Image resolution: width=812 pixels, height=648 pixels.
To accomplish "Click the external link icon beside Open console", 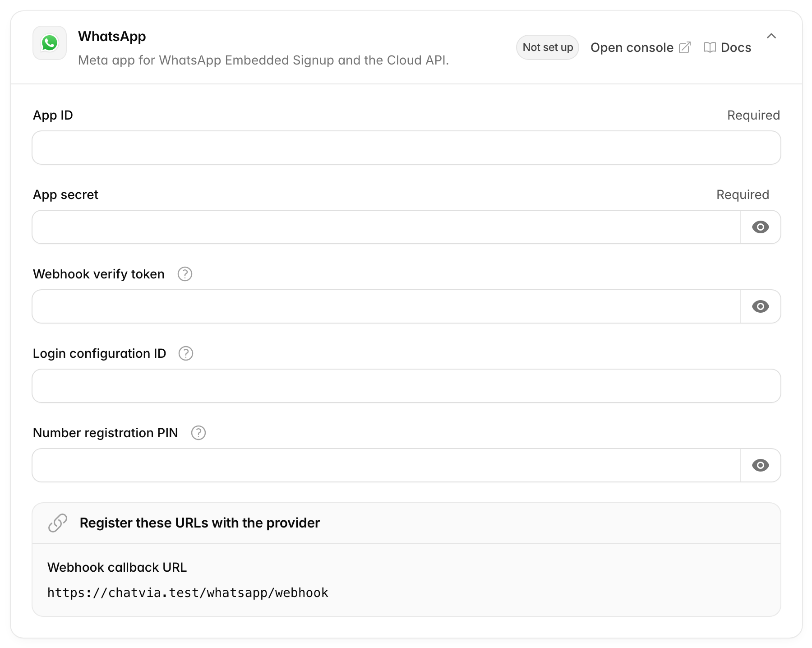I will (685, 47).
